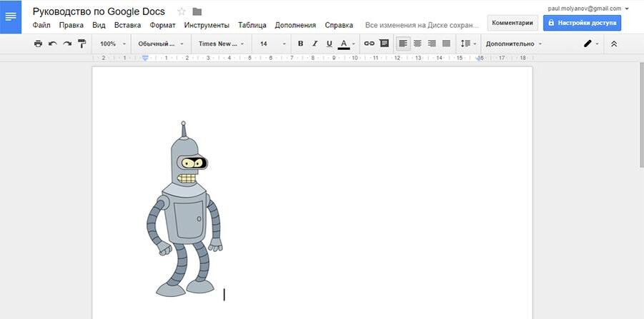
Task: Open the Дополнения menu
Action: [295, 25]
